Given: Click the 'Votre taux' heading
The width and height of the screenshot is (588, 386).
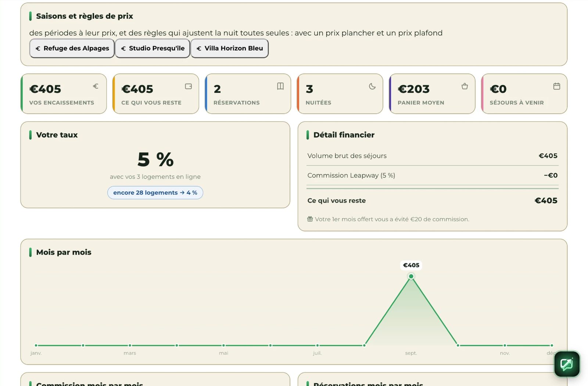Looking at the screenshot, I should (x=57, y=135).
